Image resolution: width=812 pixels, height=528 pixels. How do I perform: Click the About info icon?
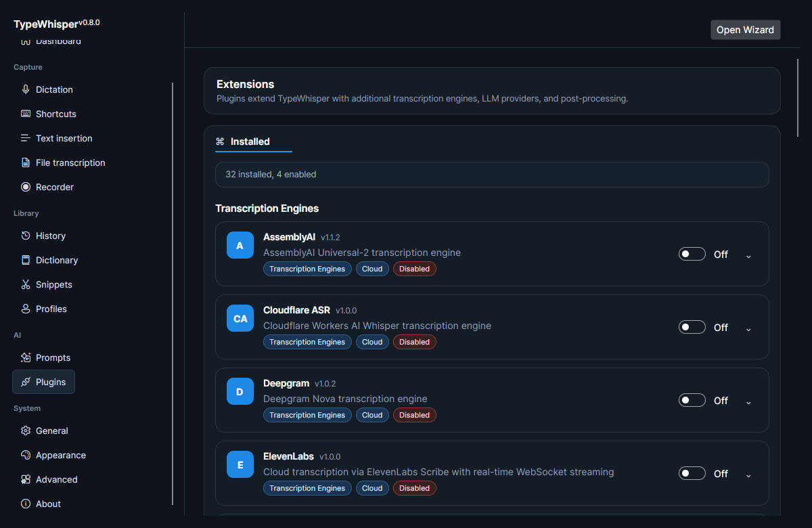[26, 504]
